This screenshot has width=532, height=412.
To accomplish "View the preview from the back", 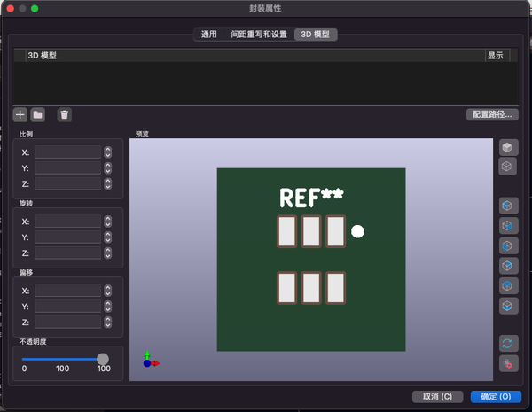I will (x=508, y=266).
